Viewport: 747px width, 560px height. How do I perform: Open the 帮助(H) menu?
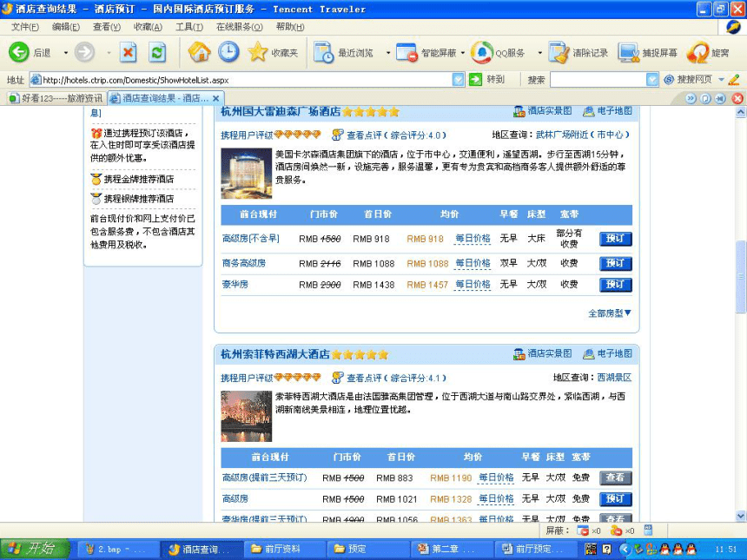[290, 27]
